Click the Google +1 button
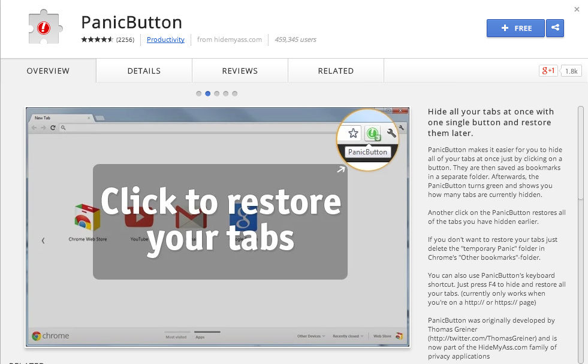The height and width of the screenshot is (364, 588). [548, 71]
